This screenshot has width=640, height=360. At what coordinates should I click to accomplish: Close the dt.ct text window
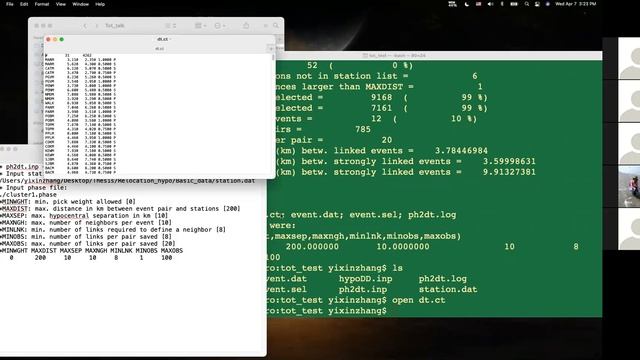click(48, 39)
